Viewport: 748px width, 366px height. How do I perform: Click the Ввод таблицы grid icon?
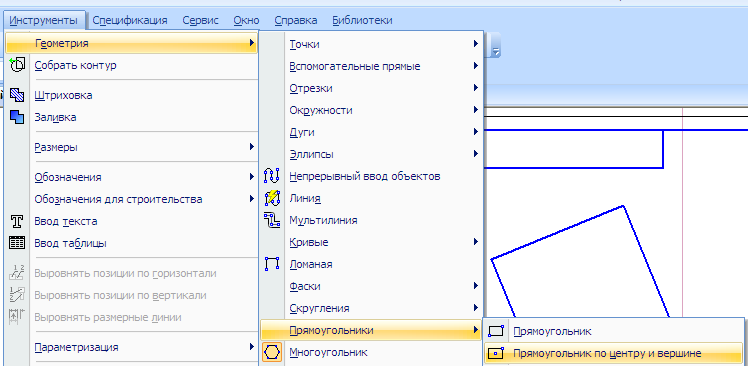[17, 243]
